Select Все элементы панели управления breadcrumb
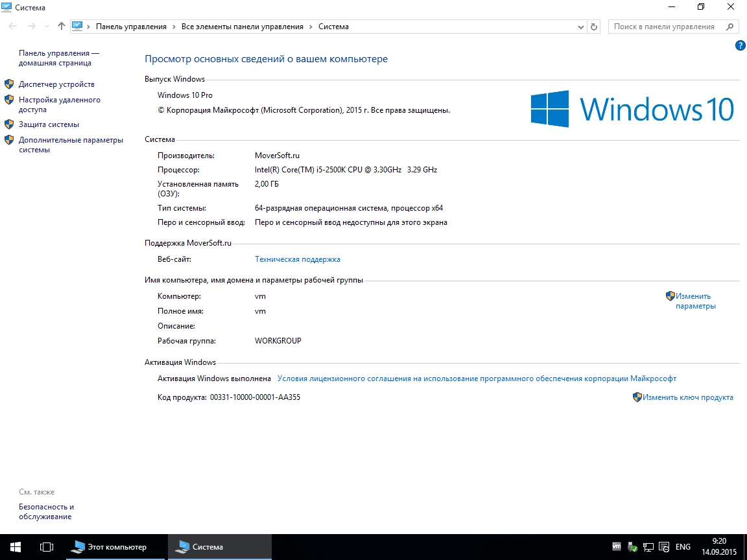 click(x=242, y=27)
